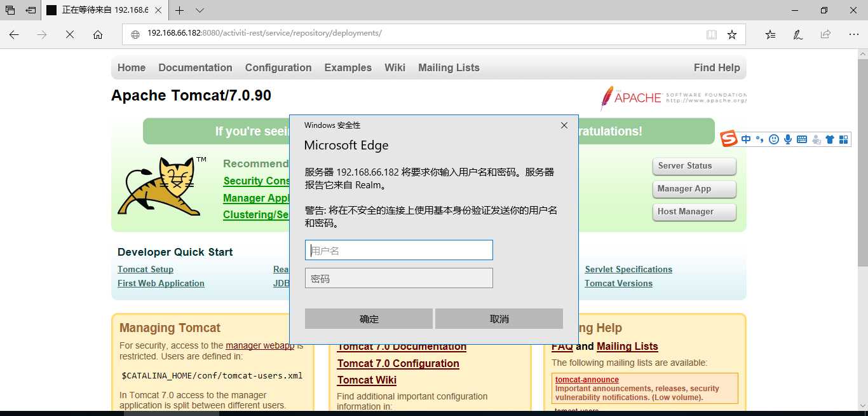
Task: Open the Tomcat Wiki link
Action: click(x=367, y=380)
